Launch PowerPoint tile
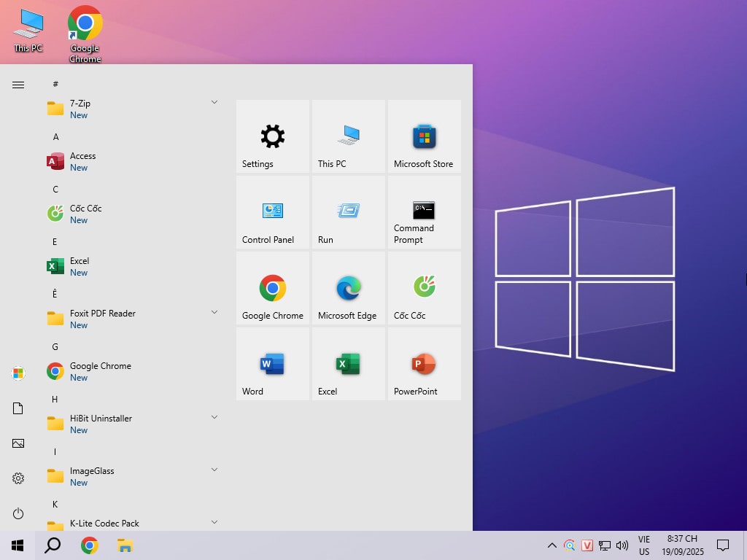747x560 pixels. coord(424,363)
